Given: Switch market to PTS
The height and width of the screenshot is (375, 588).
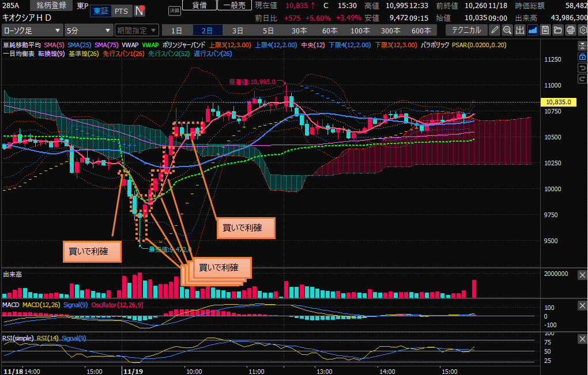Looking at the screenshot, I should [x=121, y=11].
